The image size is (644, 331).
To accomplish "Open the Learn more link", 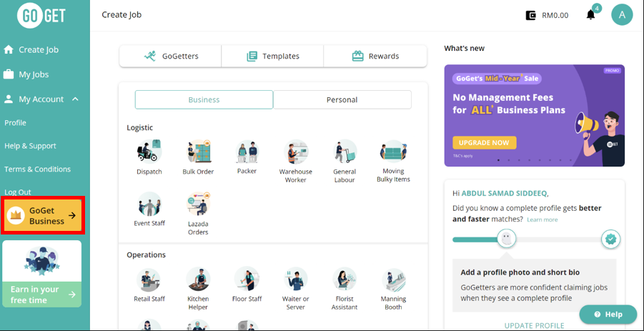I will tap(542, 219).
